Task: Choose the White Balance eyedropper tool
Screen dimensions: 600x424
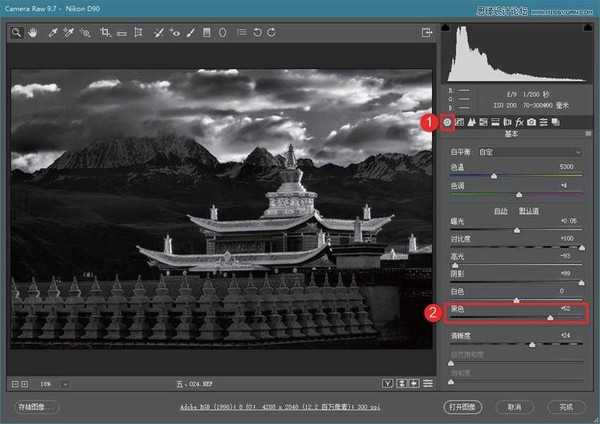Action: tap(52, 33)
